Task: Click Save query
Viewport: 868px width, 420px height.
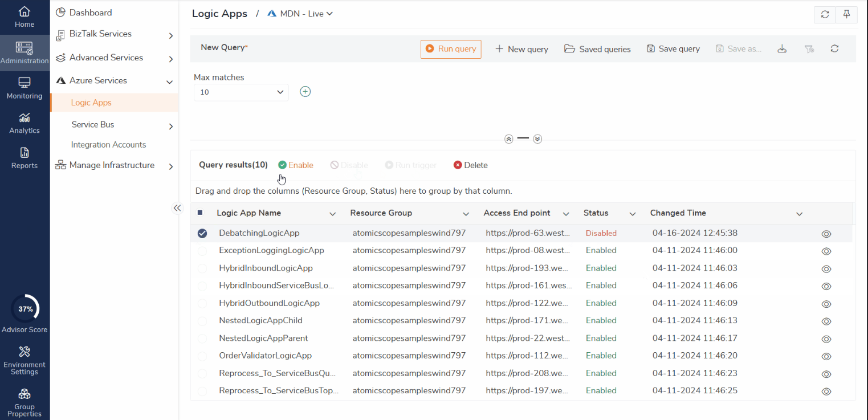Action: [x=673, y=49]
